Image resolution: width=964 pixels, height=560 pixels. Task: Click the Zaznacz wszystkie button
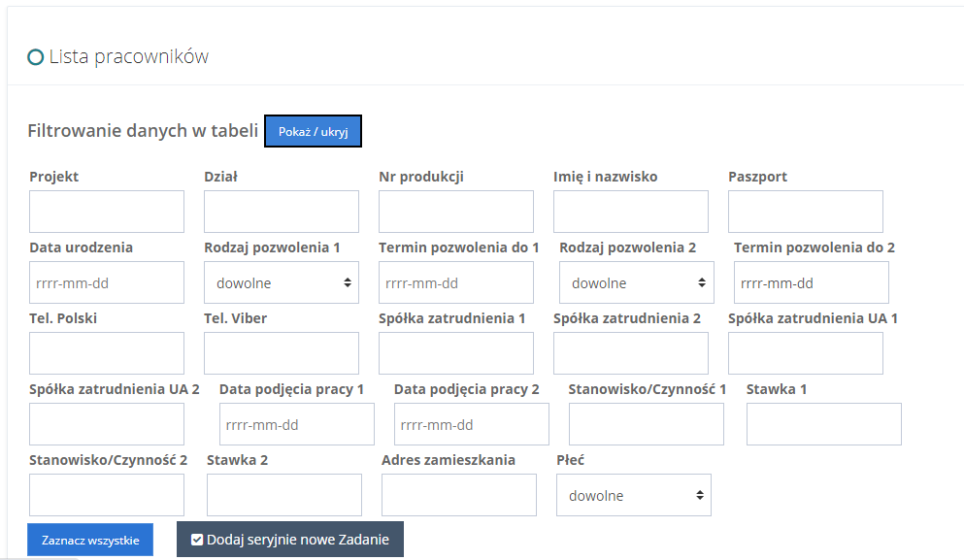pos(90,540)
